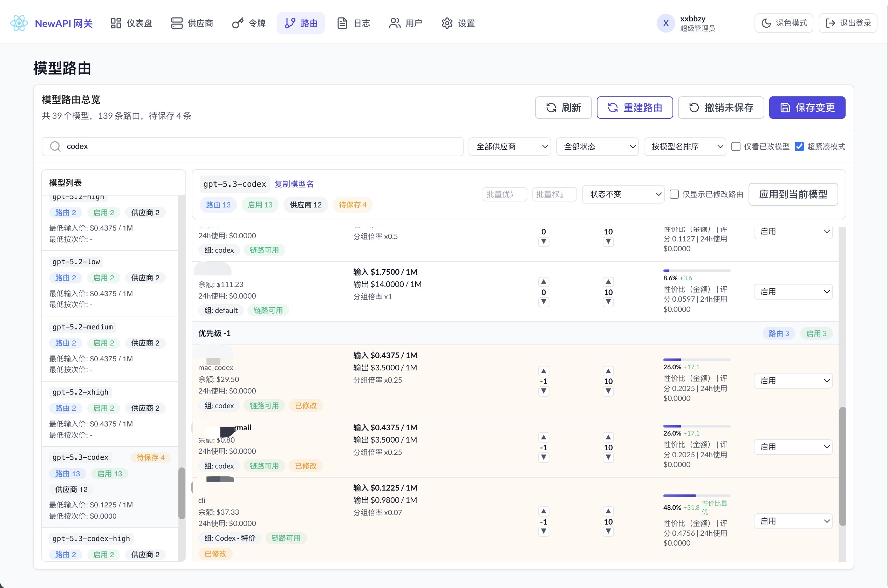The height and width of the screenshot is (588, 888).
Task: Click the search magnifier icon beside codex
Action: point(55,146)
